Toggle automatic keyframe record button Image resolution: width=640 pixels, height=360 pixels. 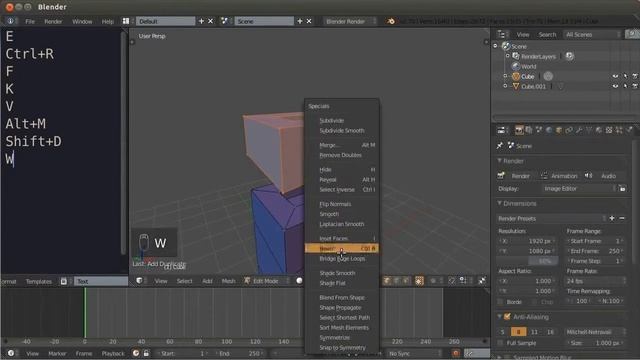coord(456,353)
